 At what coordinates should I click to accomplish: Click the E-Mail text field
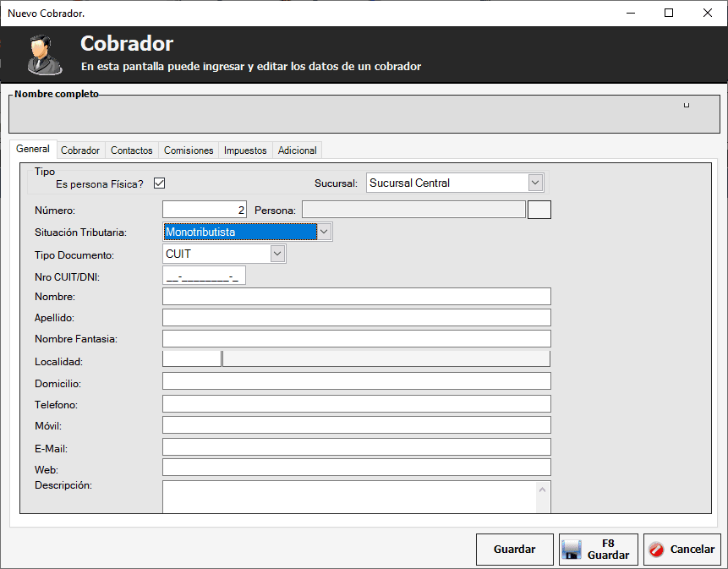356,447
